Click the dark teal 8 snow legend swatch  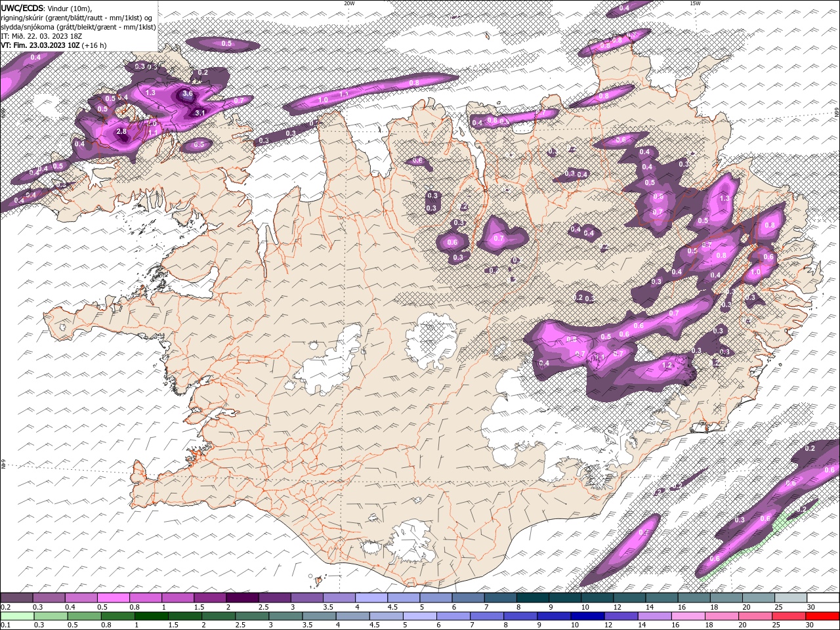533,597
